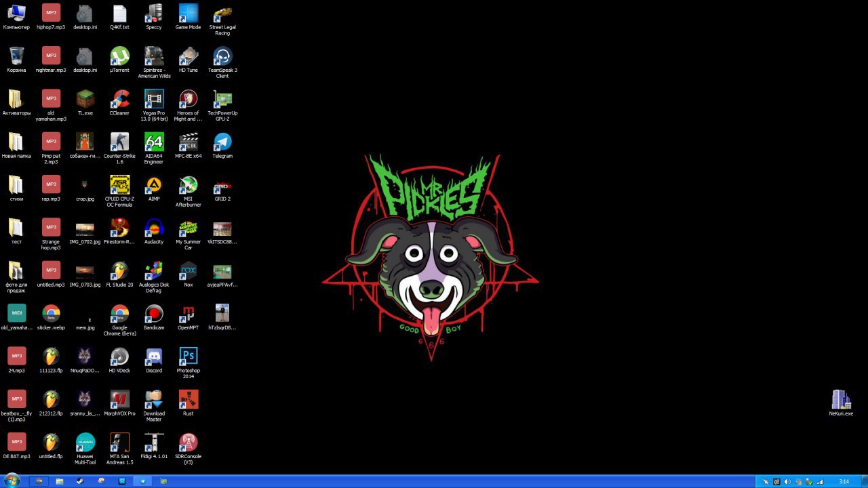Launch CCleaner

pos(119,102)
